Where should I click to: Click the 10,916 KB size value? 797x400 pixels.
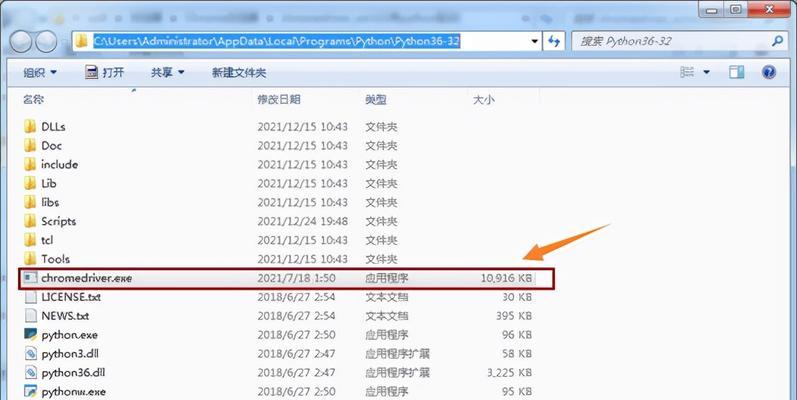tap(506, 278)
